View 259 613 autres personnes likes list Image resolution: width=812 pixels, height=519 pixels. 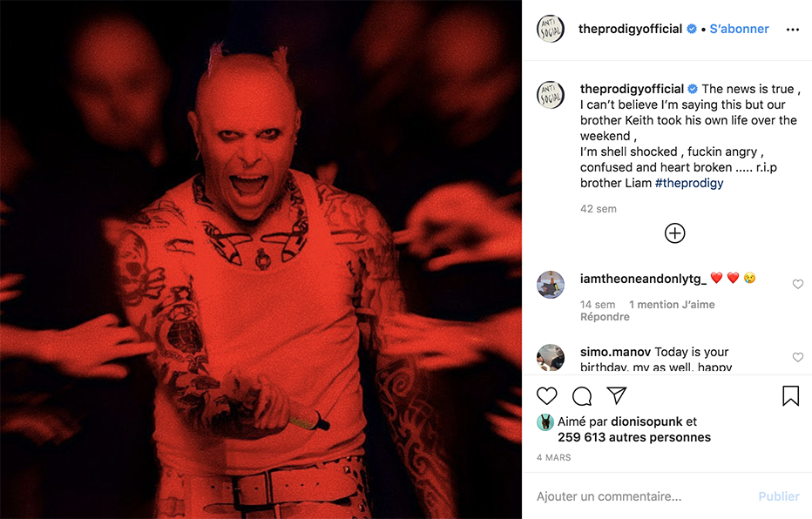634,437
